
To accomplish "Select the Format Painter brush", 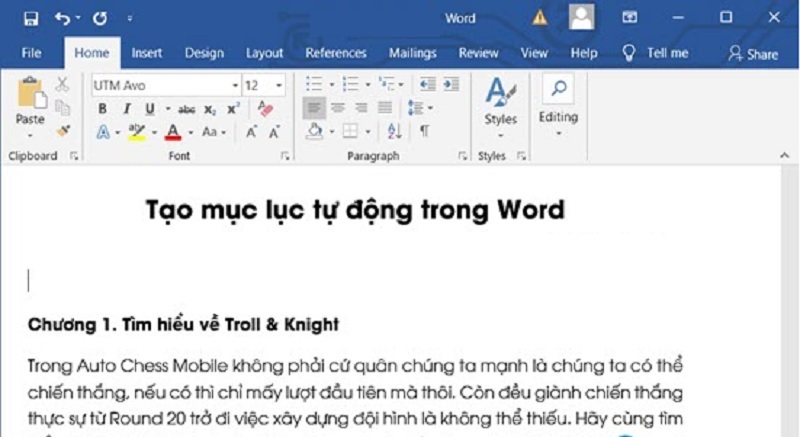I will pos(63,131).
